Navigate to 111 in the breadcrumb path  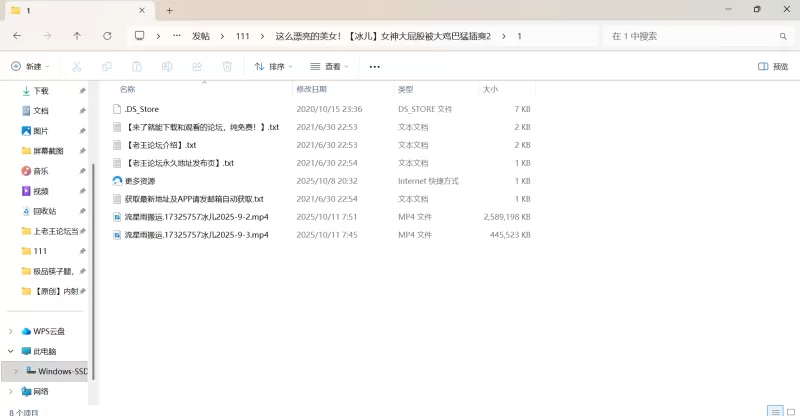243,36
